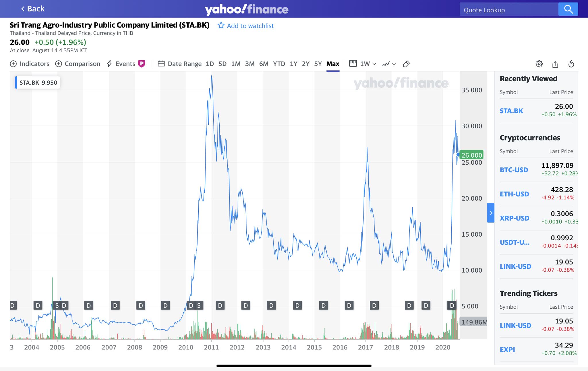This screenshot has height=371, width=588.
Task: Click the Recently Viewed heading
Action: [x=528, y=79]
